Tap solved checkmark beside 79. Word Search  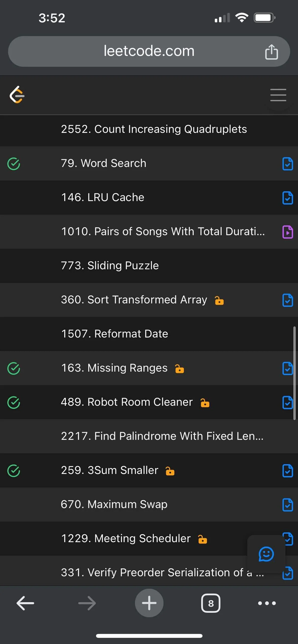pos(14,164)
